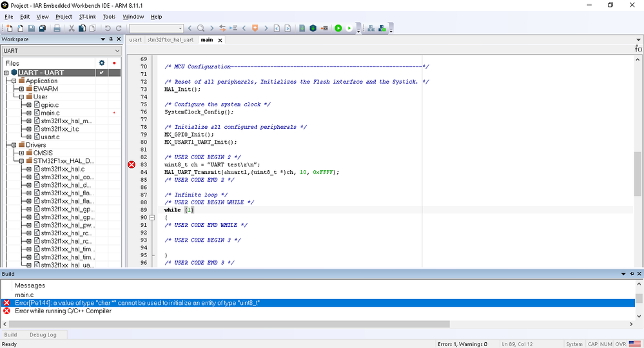Click the Make build hexagon icon
Viewport: 644px width, 348px height.
tap(313, 28)
